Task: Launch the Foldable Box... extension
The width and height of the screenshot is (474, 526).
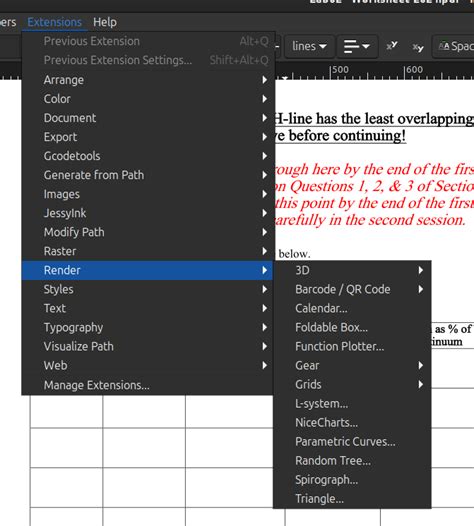Action: 352,327
